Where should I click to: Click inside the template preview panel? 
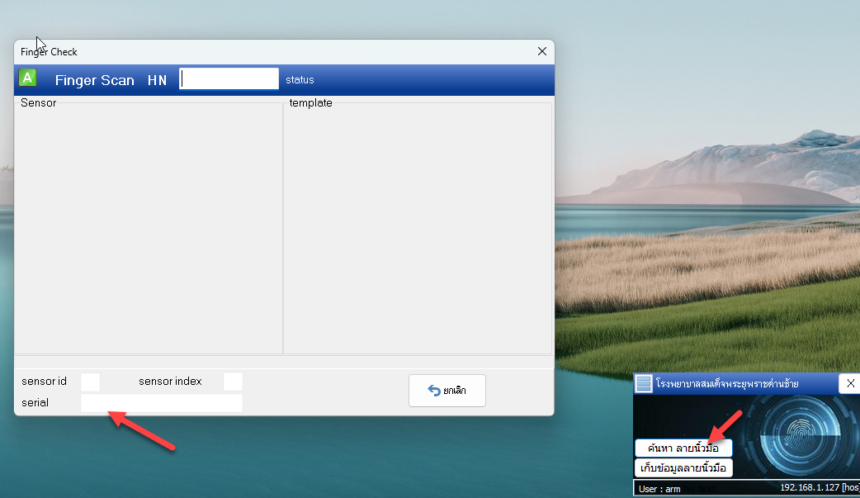point(418,225)
